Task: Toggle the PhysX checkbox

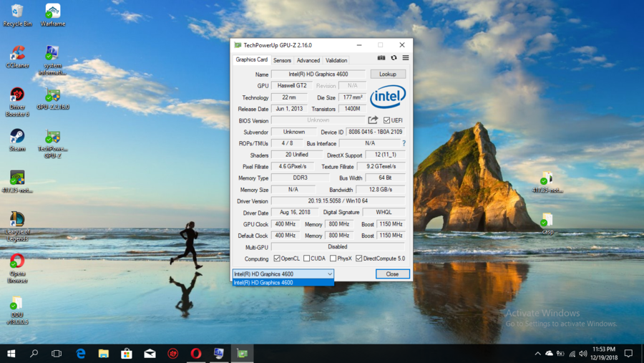Action: click(x=333, y=258)
